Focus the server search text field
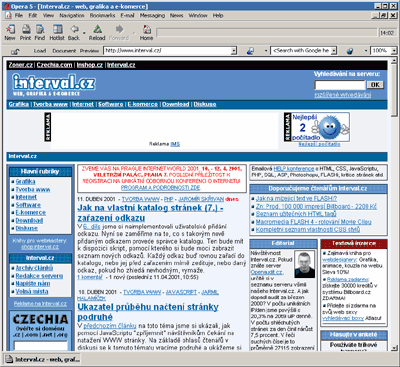Viewport: 400px width, 367px height. [340, 85]
